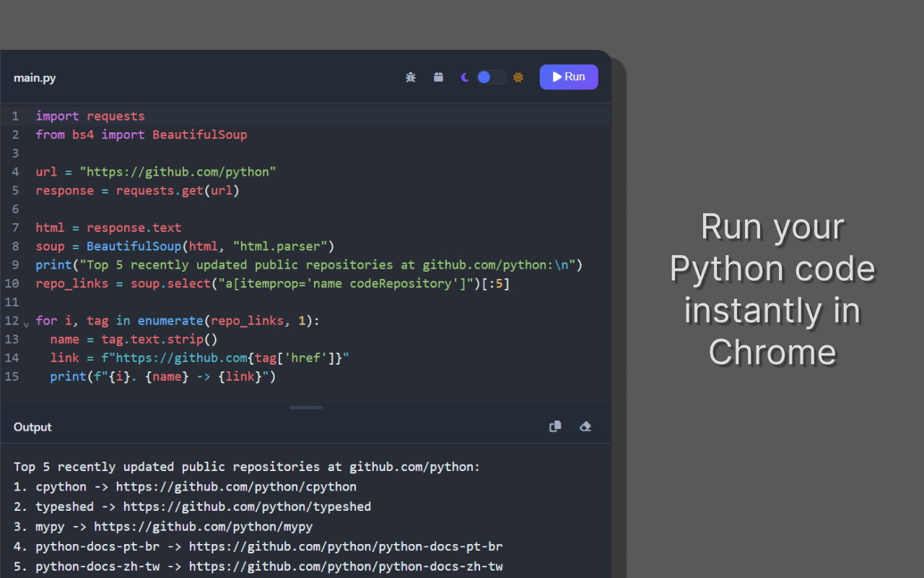
Task: Select the moon dark-mode icon
Action: pyautogui.click(x=465, y=77)
